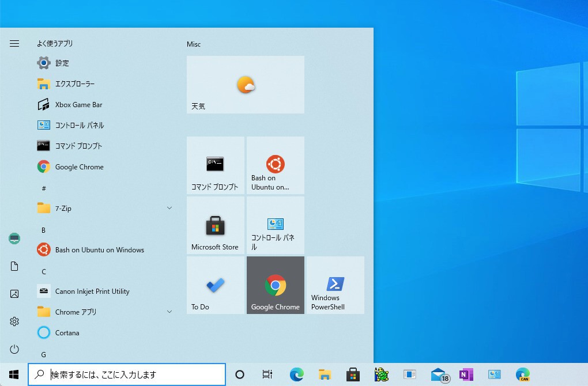Image resolution: width=588 pixels, height=386 pixels.
Task: Click the Windows Start button
Action: pyautogui.click(x=14, y=374)
